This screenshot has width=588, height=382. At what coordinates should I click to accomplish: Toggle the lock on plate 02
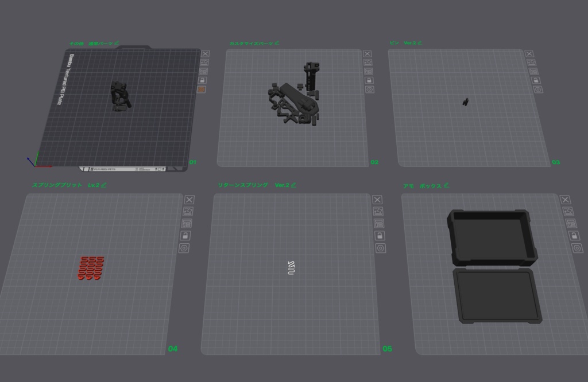[369, 80]
